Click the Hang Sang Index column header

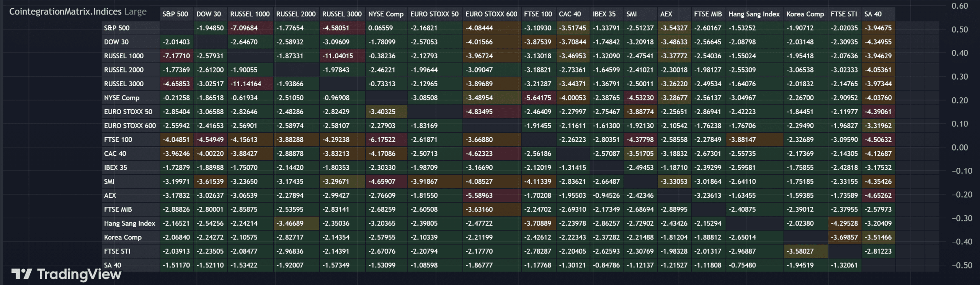[x=754, y=14]
